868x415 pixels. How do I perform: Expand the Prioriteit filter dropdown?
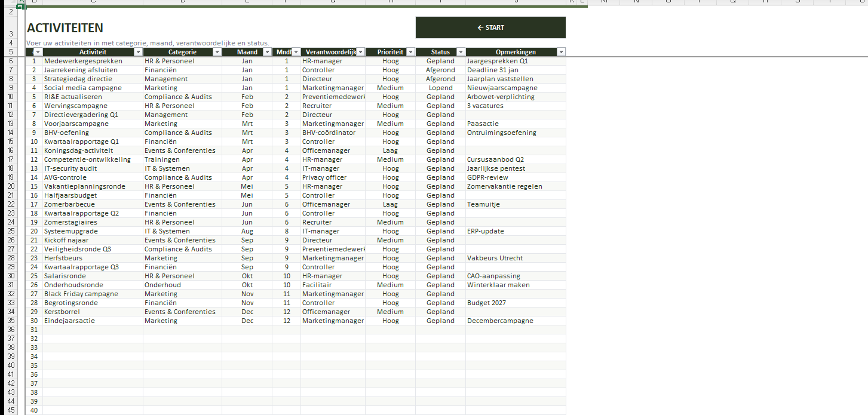410,53
